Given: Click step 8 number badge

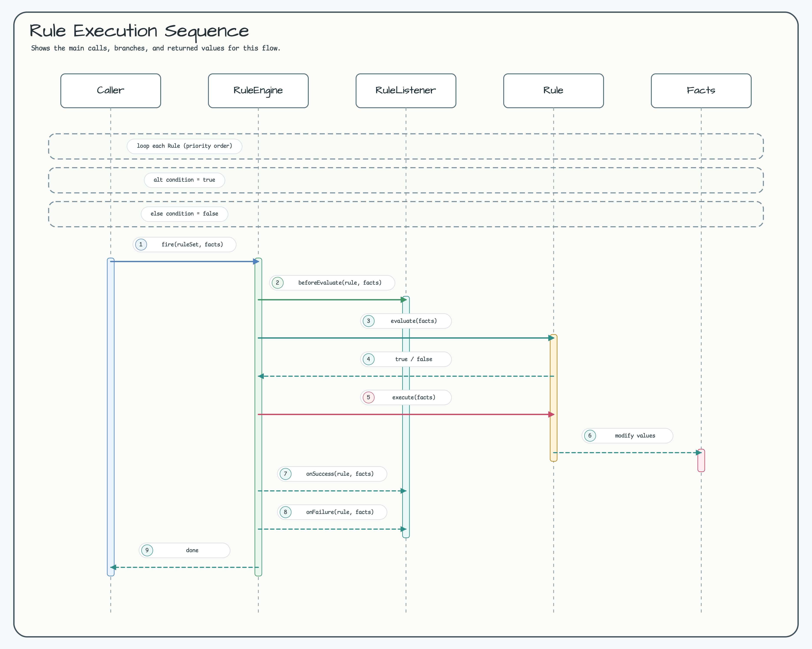Looking at the screenshot, I should click(x=286, y=512).
